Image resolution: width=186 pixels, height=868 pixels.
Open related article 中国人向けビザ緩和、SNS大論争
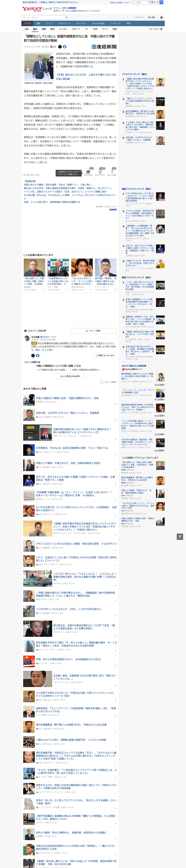58,185
